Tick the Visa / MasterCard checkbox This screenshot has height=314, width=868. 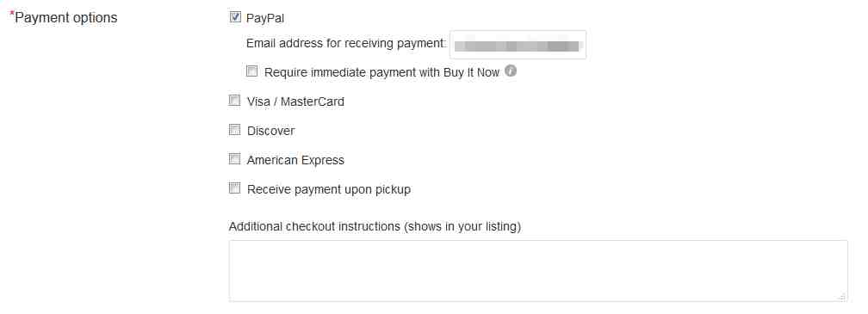coord(235,101)
